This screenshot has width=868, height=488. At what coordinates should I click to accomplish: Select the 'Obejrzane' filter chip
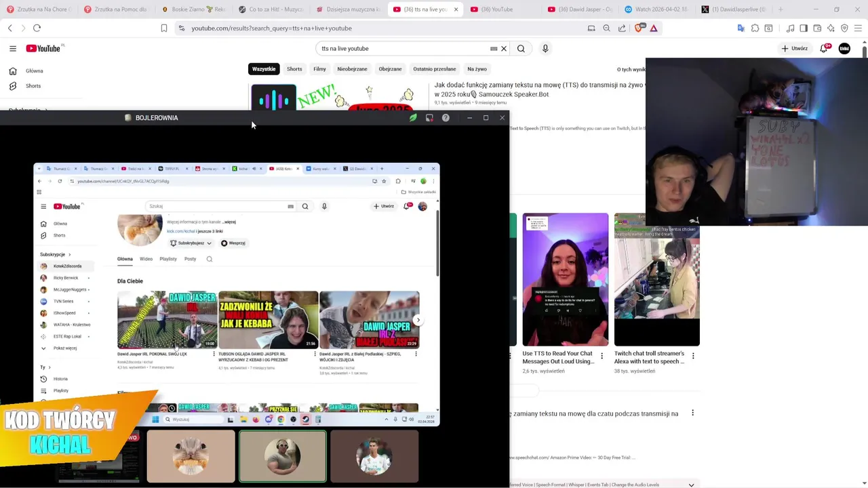coord(390,68)
